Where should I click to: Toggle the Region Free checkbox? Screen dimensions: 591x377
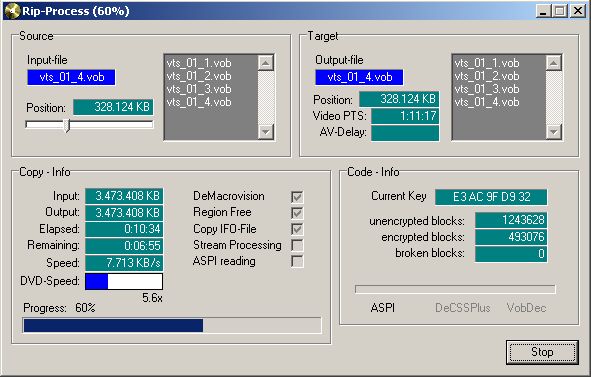[297, 213]
